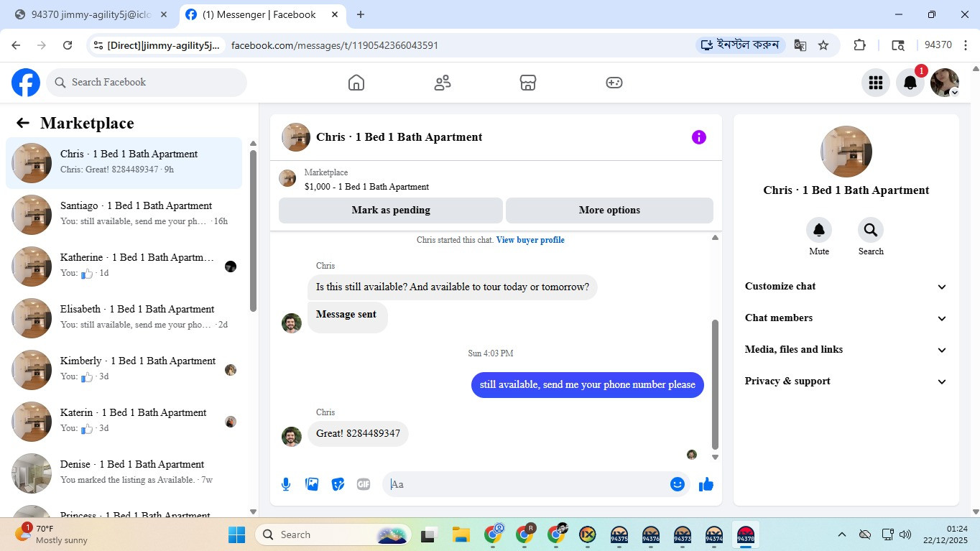The height and width of the screenshot is (551, 980).
Task: Open the taskbar volume icon
Action: click(905, 534)
